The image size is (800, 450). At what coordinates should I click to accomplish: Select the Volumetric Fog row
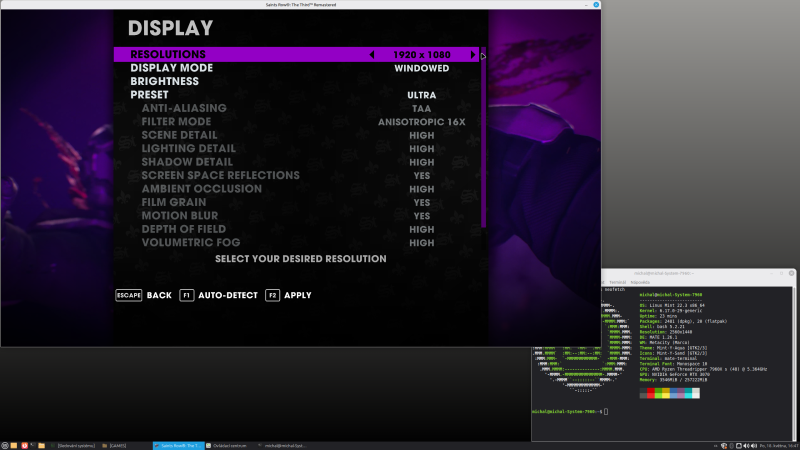296,242
